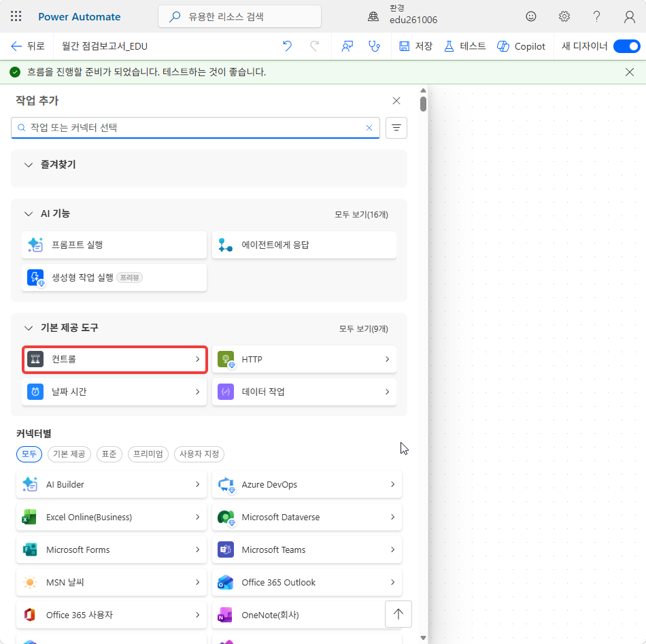Select the 모두 connector filter tab
The image size is (646, 644).
[x=29, y=454]
